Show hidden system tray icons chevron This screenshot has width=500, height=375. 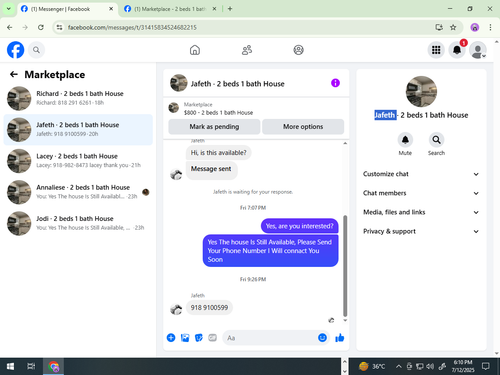pos(398,366)
